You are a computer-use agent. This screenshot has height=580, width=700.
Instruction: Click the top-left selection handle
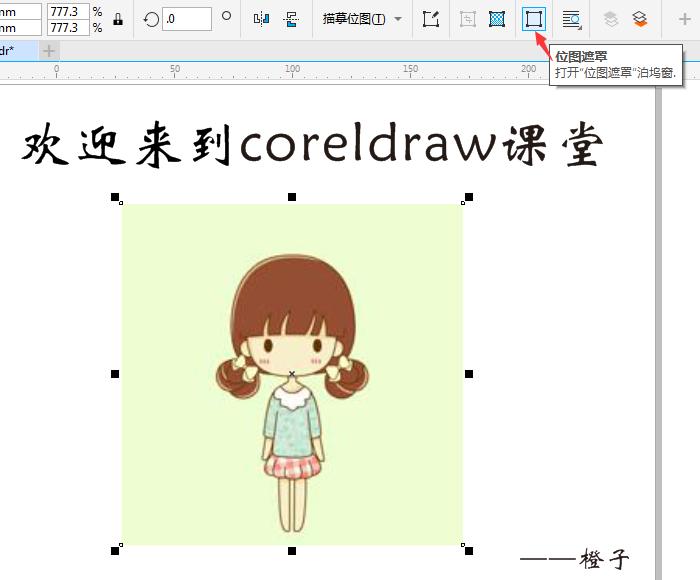pyautogui.click(x=115, y=197)
